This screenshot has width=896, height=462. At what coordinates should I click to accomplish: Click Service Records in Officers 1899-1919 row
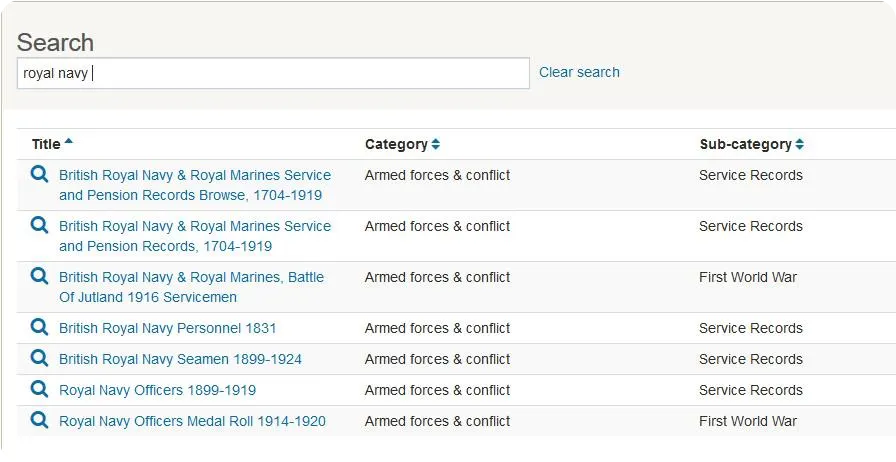[750, 390]
